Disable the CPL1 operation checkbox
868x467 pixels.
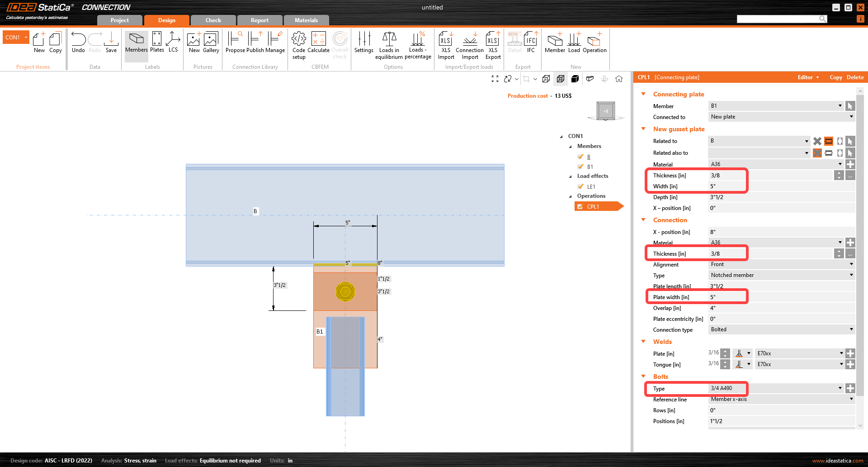coord(580,207)
